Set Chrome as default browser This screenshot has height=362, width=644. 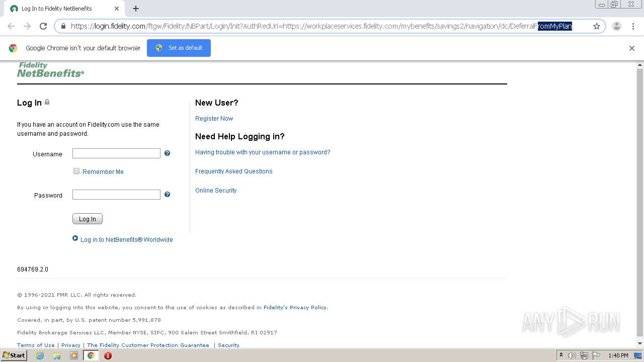point(179,48)
